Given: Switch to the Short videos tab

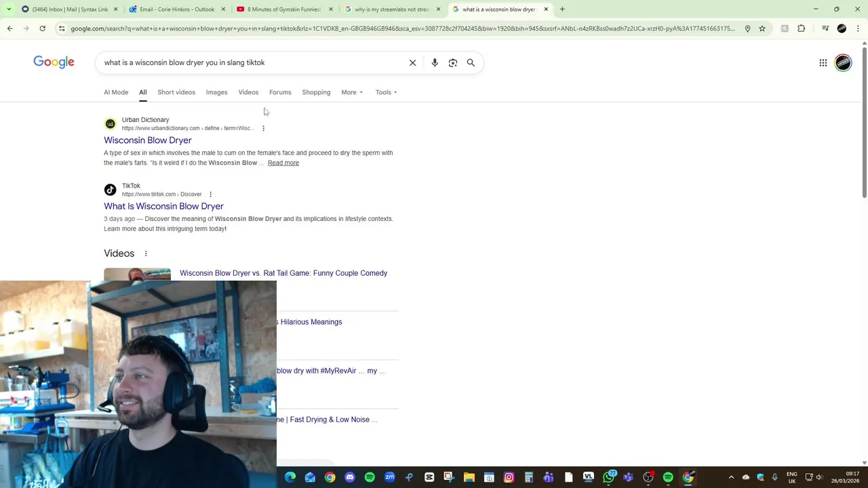Looking at the screenshot, I should pyautogui.click(x=176, y=92).
